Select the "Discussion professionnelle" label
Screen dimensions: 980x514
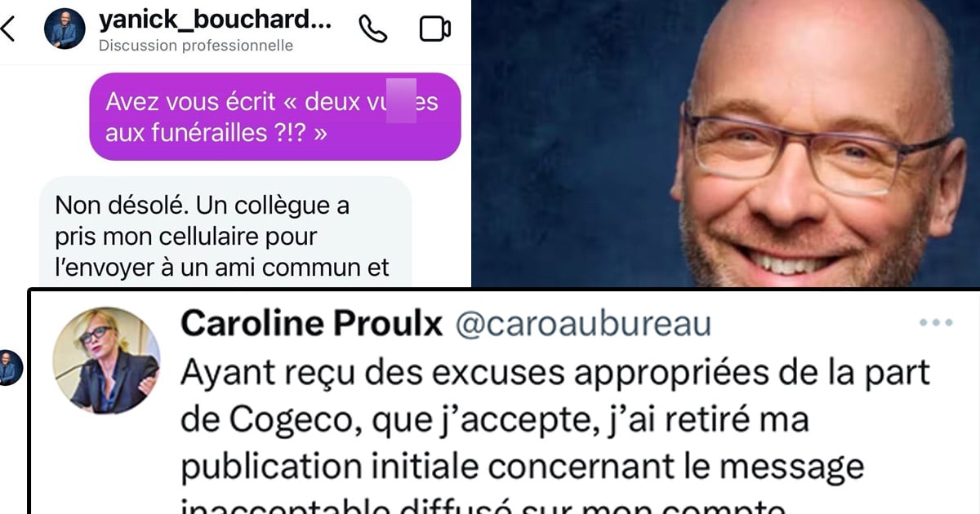coord(196,46)
